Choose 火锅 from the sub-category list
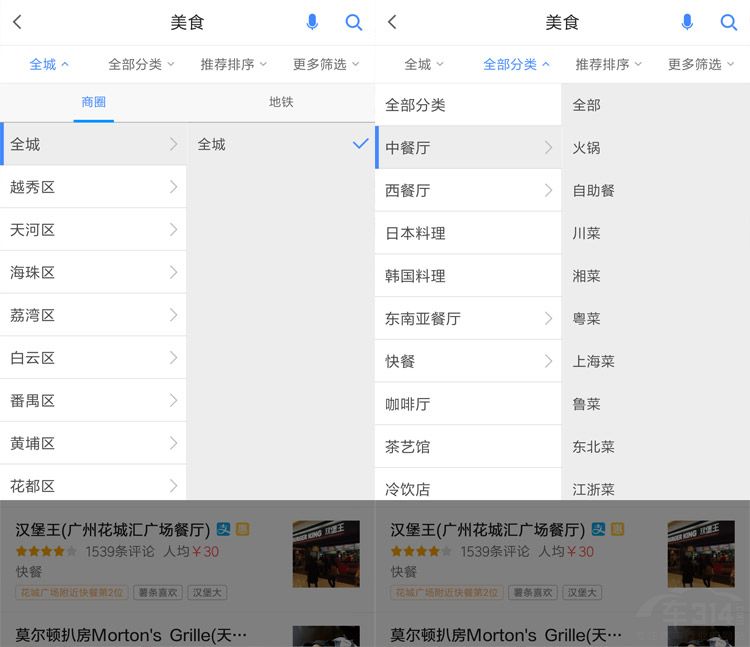The height and width of the screenshot is (647, 750). click(586, 148)
